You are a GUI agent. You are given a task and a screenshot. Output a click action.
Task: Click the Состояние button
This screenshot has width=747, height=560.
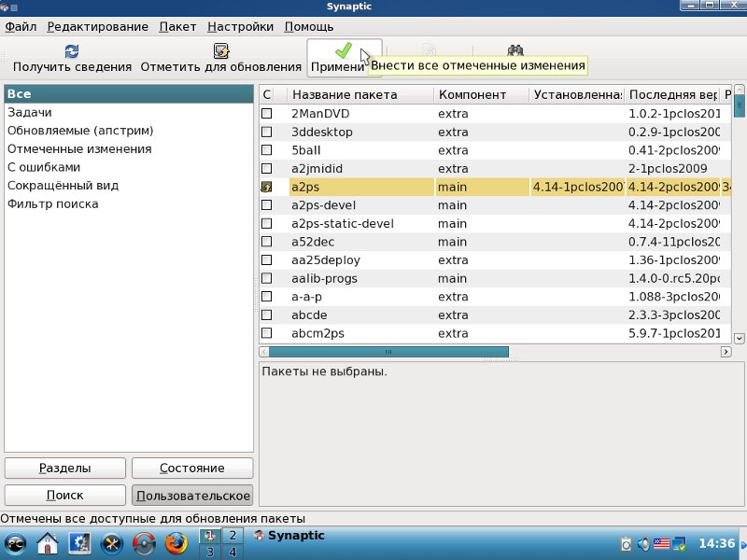(192, 468)
